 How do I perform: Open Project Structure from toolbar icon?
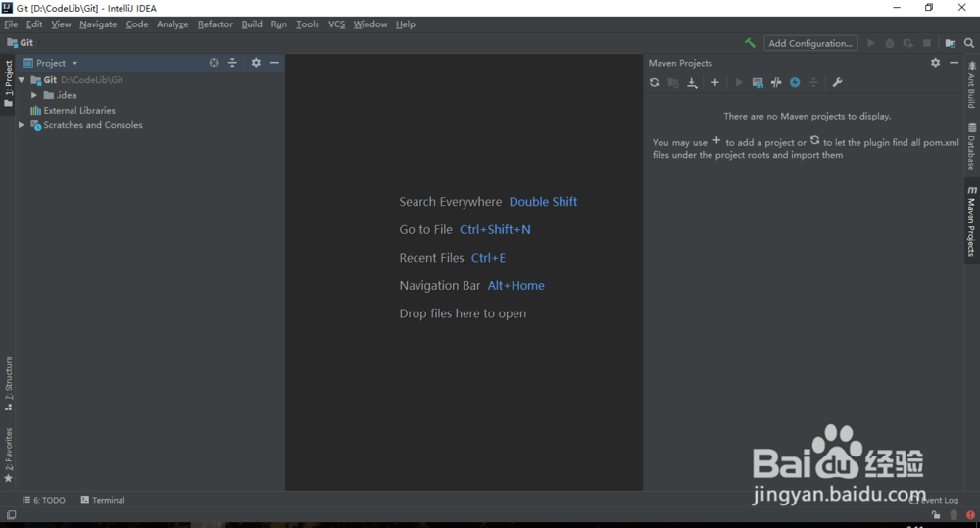click(950, 43)
